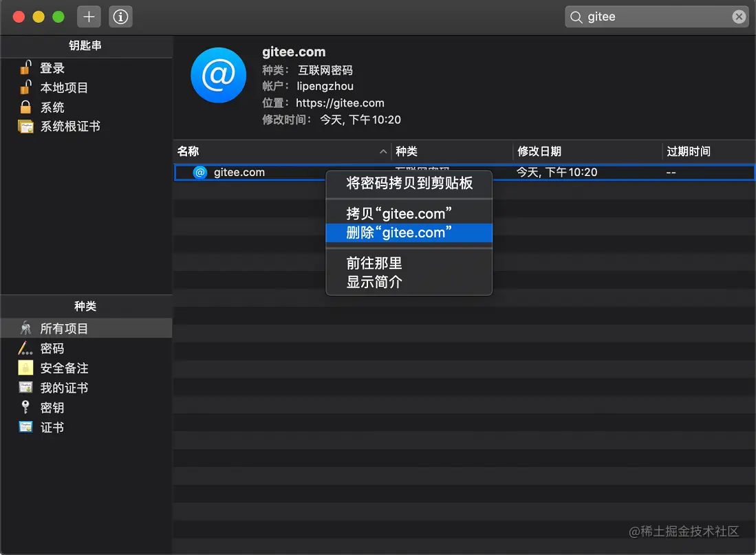This screenshot has width=756, height=555.
Task: Click the magnifying glass search icon
Action: (576, 17)
